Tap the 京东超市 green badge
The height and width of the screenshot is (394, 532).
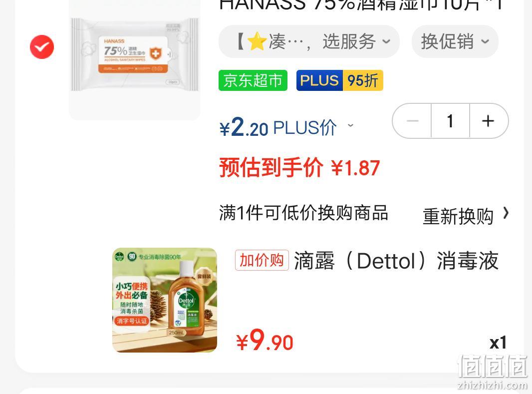pos(253,80)
